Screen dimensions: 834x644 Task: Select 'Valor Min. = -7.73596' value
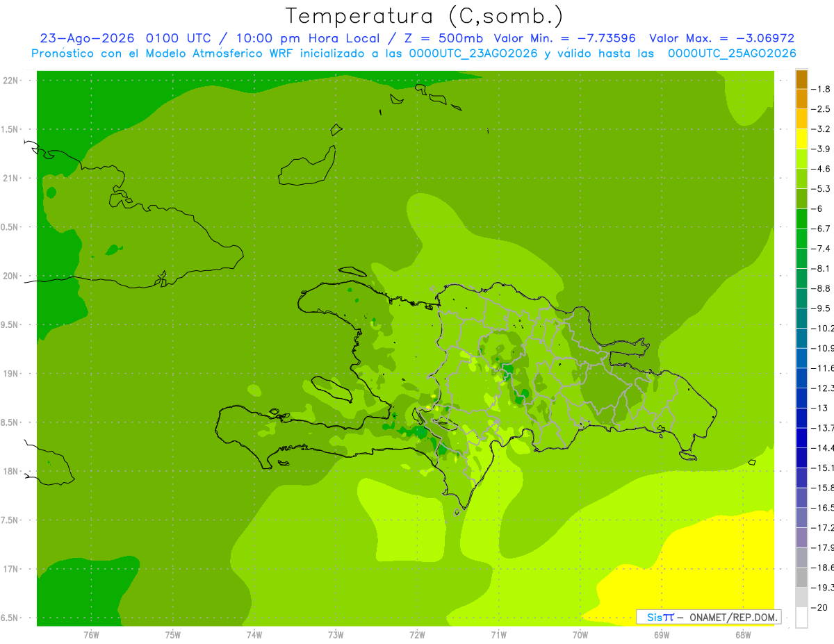(x=565, y=38)
